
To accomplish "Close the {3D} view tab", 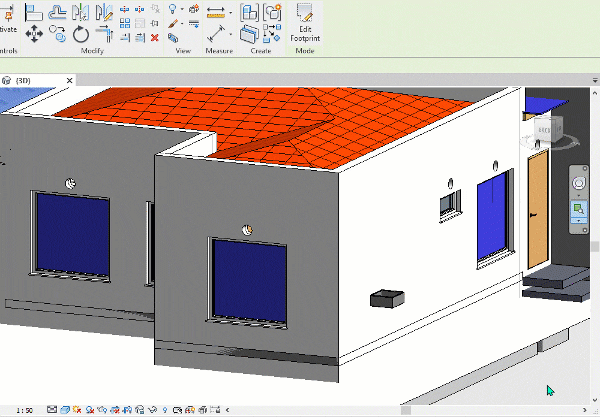I will 69,80.
